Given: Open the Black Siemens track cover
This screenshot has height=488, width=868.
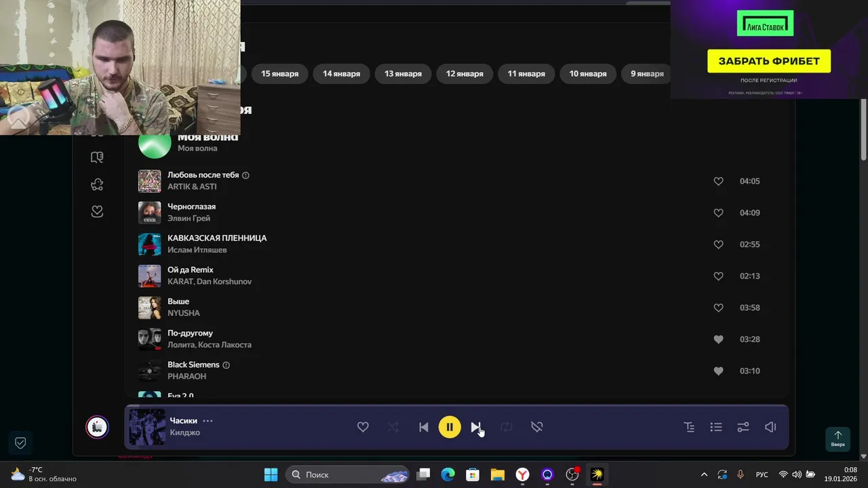Looking at the screenshot, I should pyautogui.click(x=150, y=371).
